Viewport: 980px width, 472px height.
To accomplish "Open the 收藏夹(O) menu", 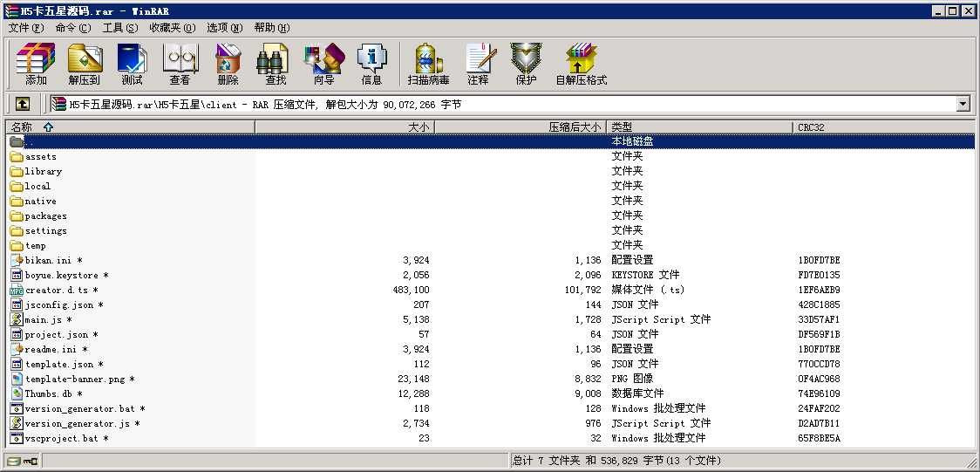I will pos(173,28).
